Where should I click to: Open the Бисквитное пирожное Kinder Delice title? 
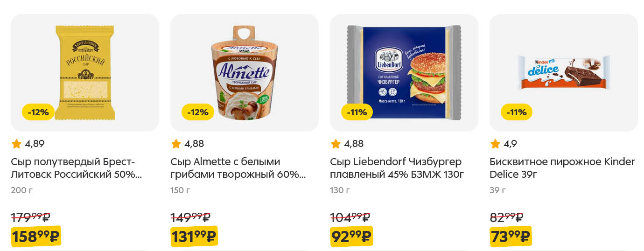[x=562, y=168]
